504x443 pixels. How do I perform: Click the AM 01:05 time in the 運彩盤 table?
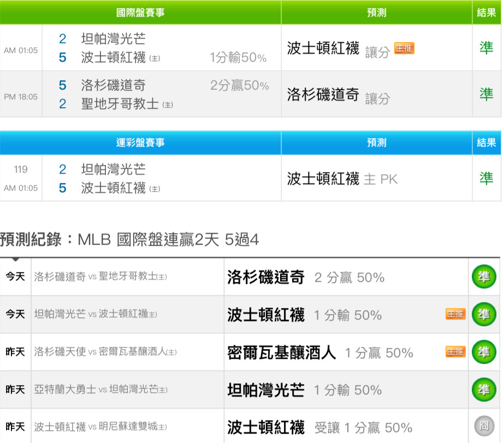click(x=21, y=188)
